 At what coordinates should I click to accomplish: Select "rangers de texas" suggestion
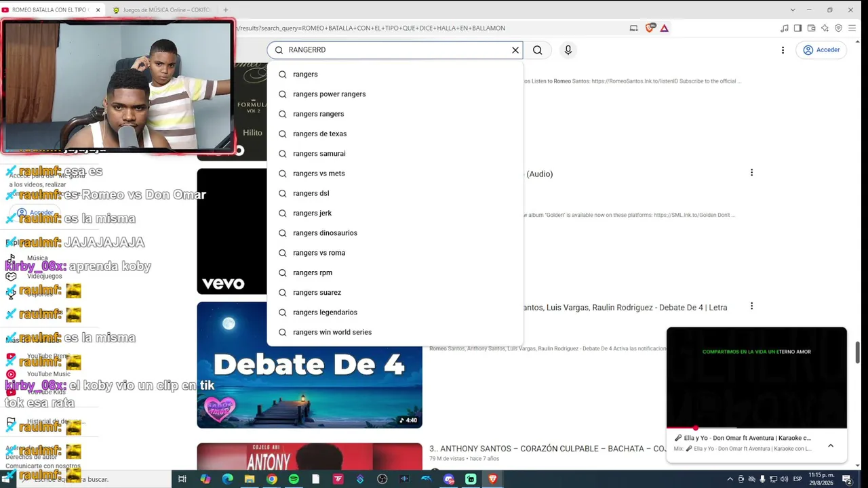(x=395, y=134)
